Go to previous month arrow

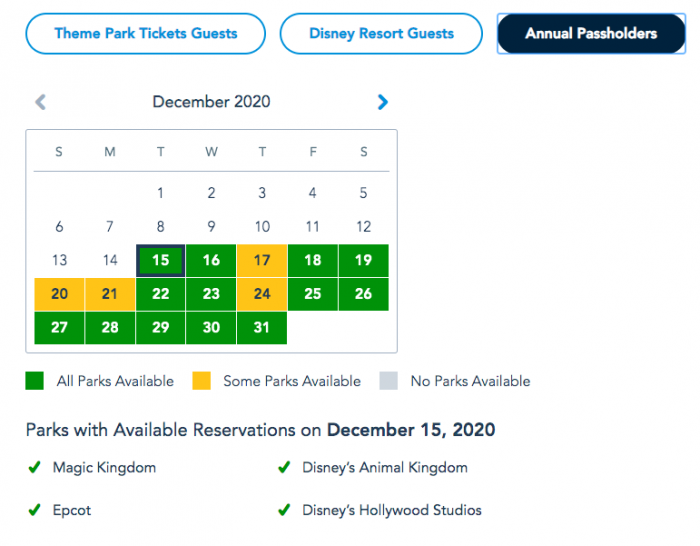pyautogui.click(x=40, y=102)
